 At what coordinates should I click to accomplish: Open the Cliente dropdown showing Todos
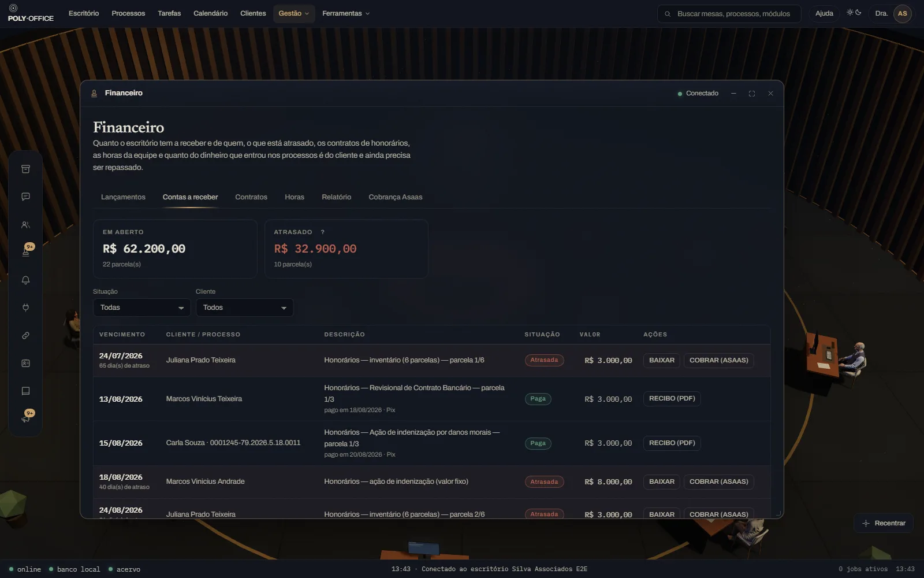pos(244,307)
